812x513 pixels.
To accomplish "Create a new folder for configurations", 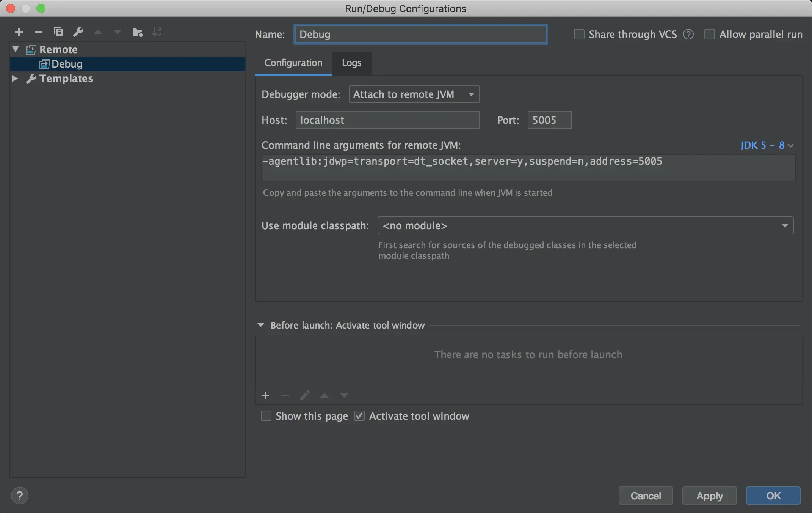I will point(138,32).
